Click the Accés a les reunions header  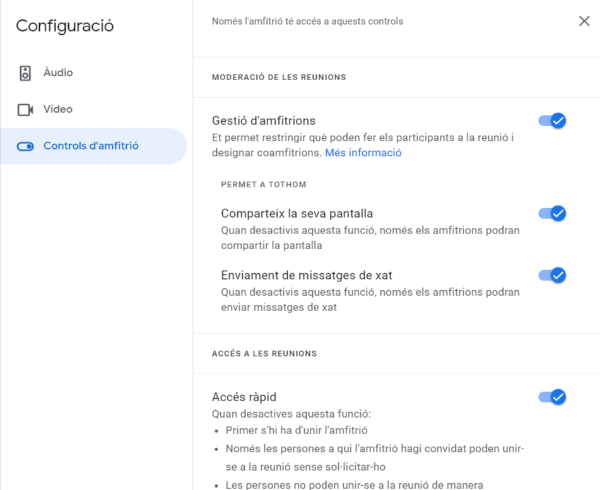(264, 353)
